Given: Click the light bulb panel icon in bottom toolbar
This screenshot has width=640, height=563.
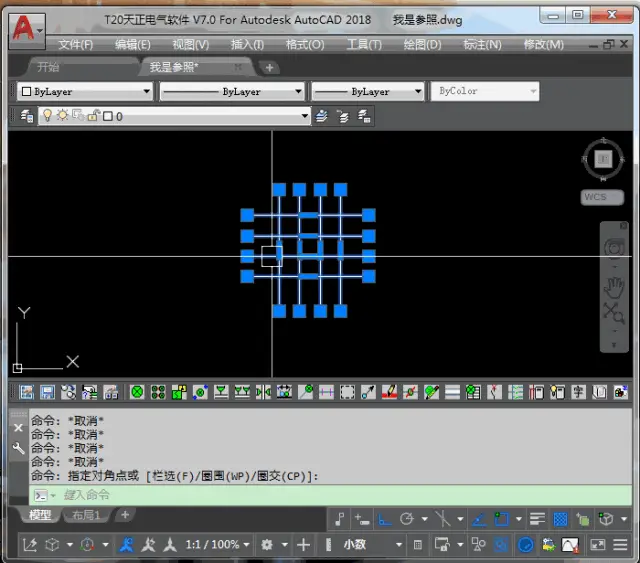Looking at the screenshot, I should (x=557, y=392).
